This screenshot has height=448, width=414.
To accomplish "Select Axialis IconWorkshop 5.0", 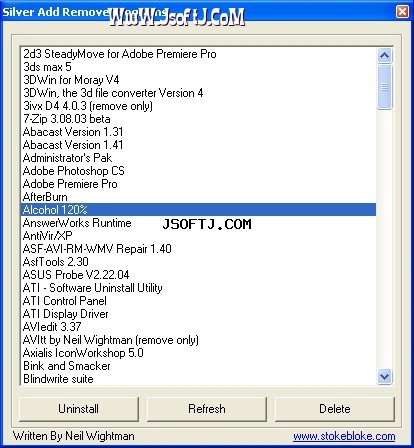I will [198, 353].
